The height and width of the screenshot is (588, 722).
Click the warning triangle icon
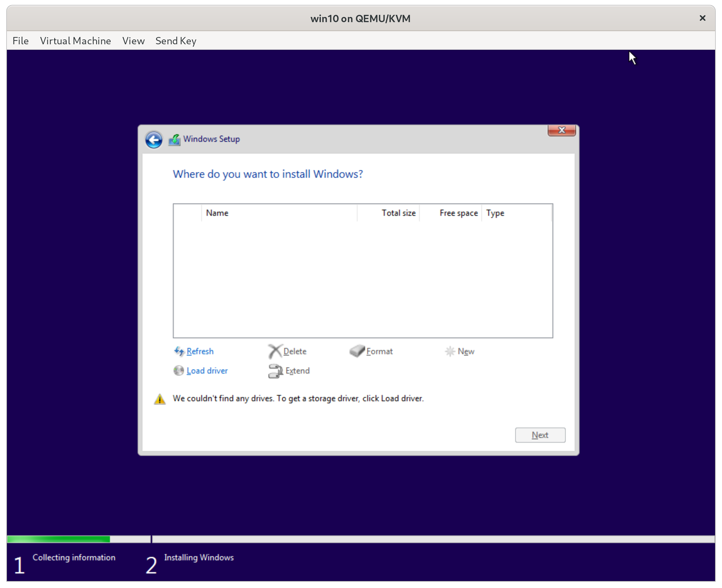160,398
